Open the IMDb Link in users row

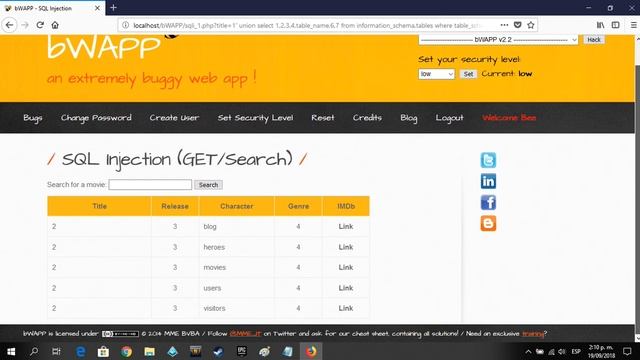pos(346,288)
